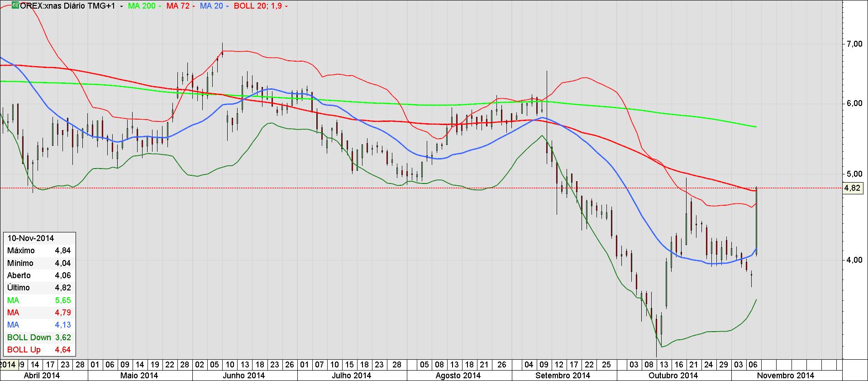Click the day 25 tick in Setembro

coord(606,364)
